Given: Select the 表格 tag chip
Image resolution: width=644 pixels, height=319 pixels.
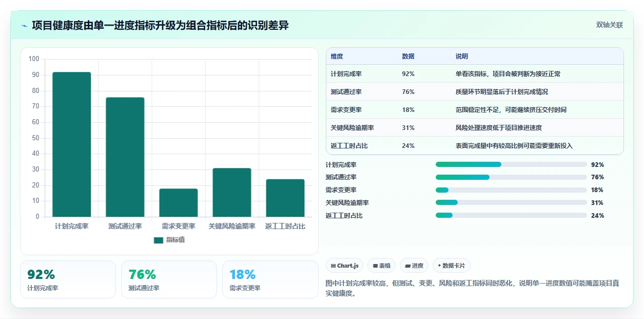Looking at the screenshot, I should (x=382, y=266).
